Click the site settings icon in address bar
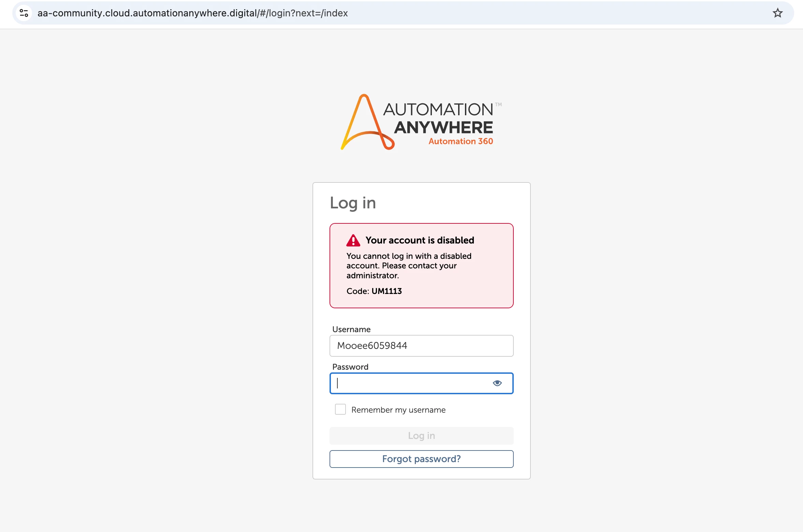Screen dimensions: 803x532 (24, 13)
